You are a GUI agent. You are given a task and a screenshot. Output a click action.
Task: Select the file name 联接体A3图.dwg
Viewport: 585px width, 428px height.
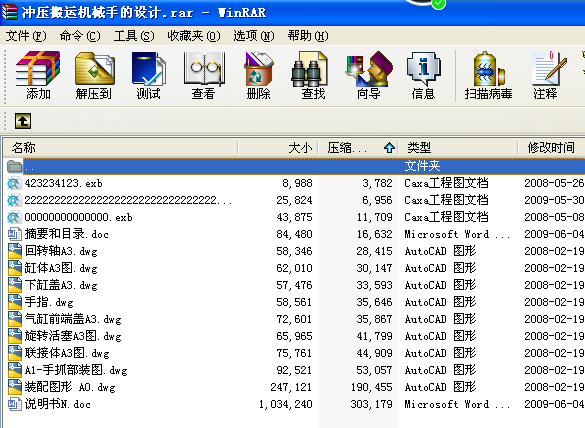tap(67, 353)
